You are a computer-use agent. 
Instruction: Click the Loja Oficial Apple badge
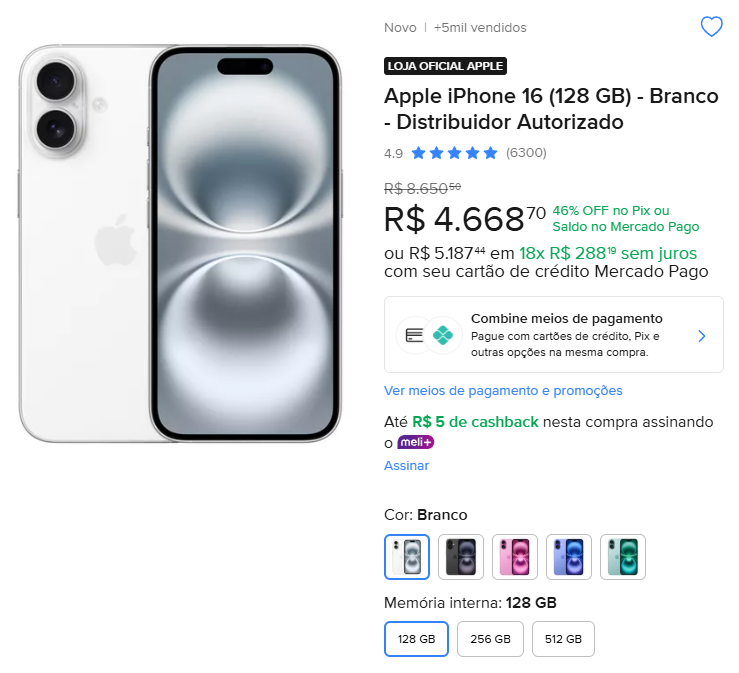coord(445,66)
